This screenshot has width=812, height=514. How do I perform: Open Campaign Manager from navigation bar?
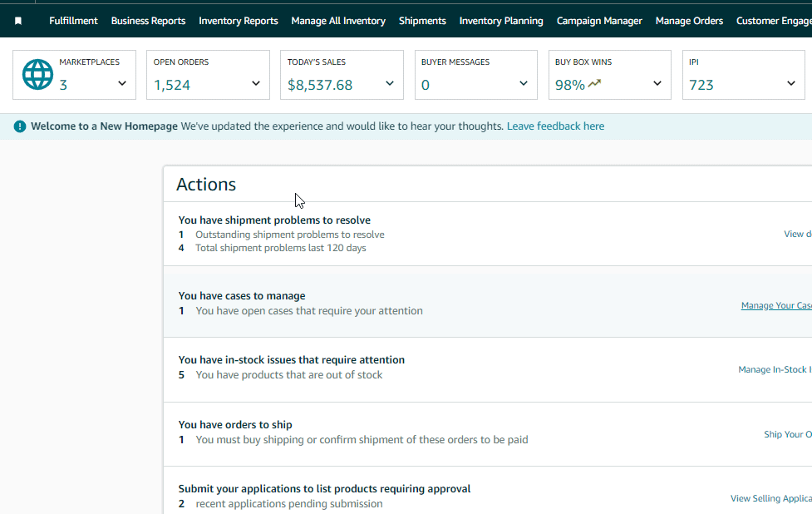(x=599, y=21)
